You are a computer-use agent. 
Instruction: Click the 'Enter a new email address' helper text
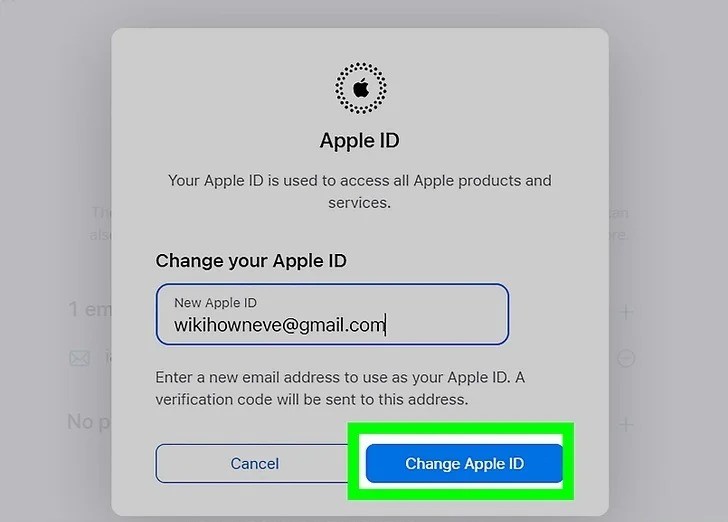click(x=340, y=377)
